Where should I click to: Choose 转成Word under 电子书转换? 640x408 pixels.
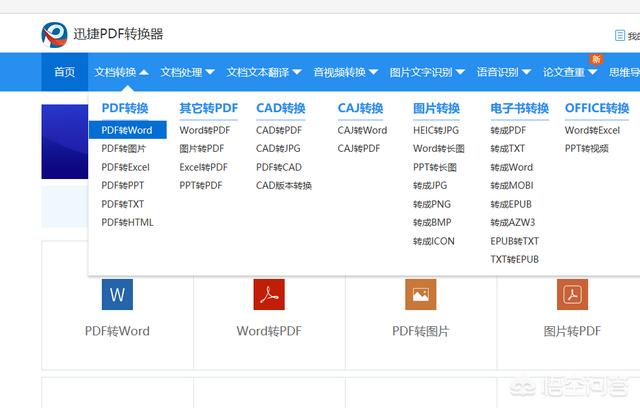point(511,167)
